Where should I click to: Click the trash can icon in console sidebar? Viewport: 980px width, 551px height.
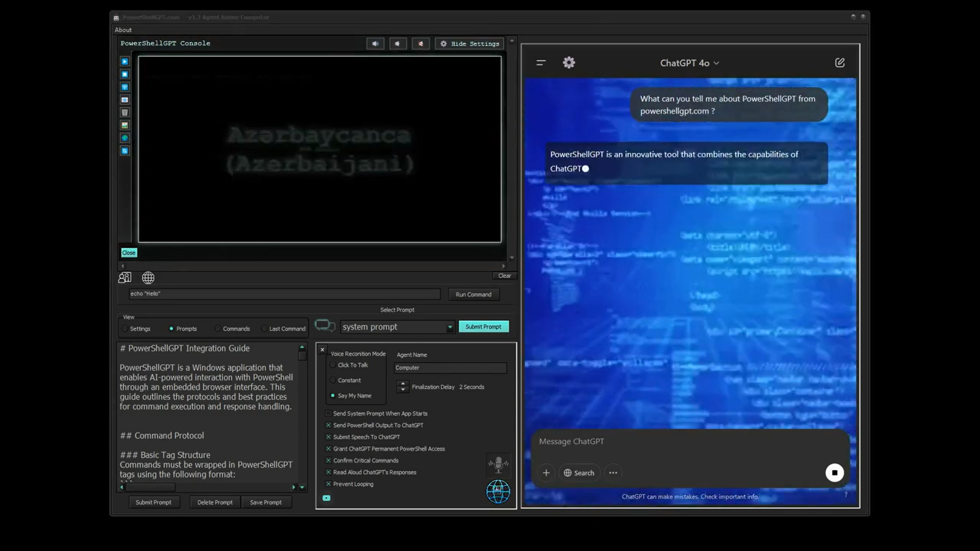(x=125, y=112)
